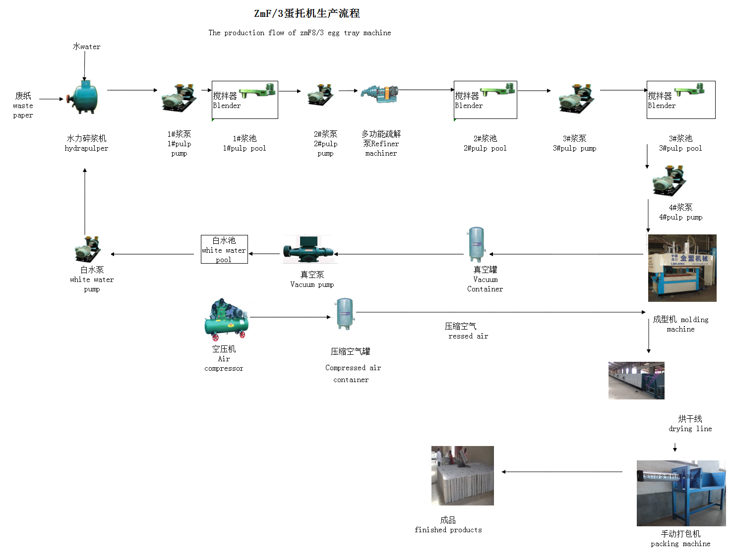Screen dimensions: 733x560
Task: Click the drying line photo
Action: click(x=636, y=380)
